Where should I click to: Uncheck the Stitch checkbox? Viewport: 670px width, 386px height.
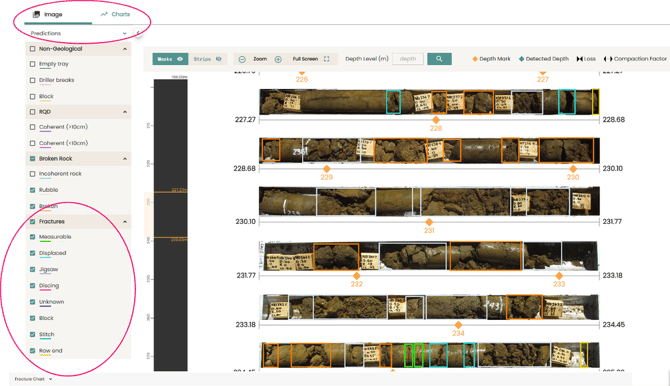click(32, 334)
